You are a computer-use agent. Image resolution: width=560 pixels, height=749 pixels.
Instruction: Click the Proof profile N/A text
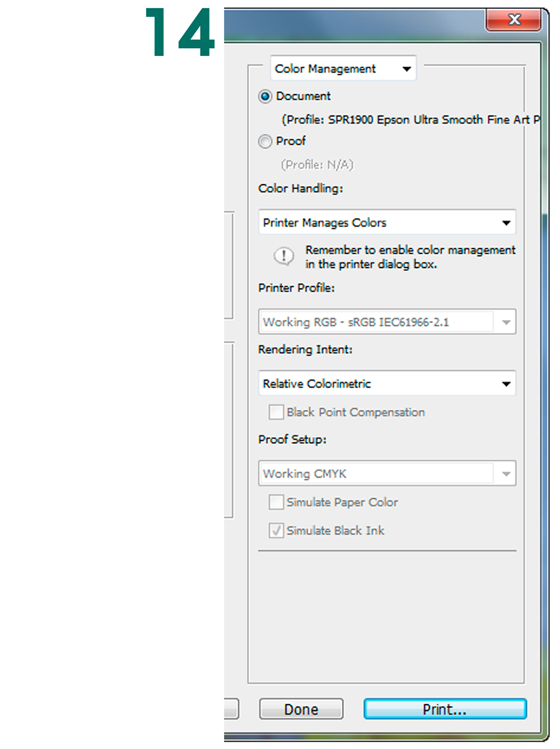point(317,165)
